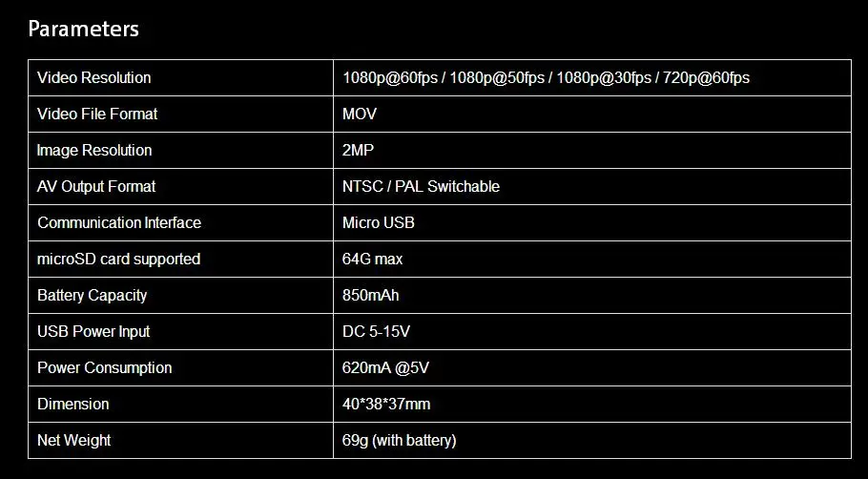
Task: Select the 850mAh value cell
Action: [x=370, y=295]
